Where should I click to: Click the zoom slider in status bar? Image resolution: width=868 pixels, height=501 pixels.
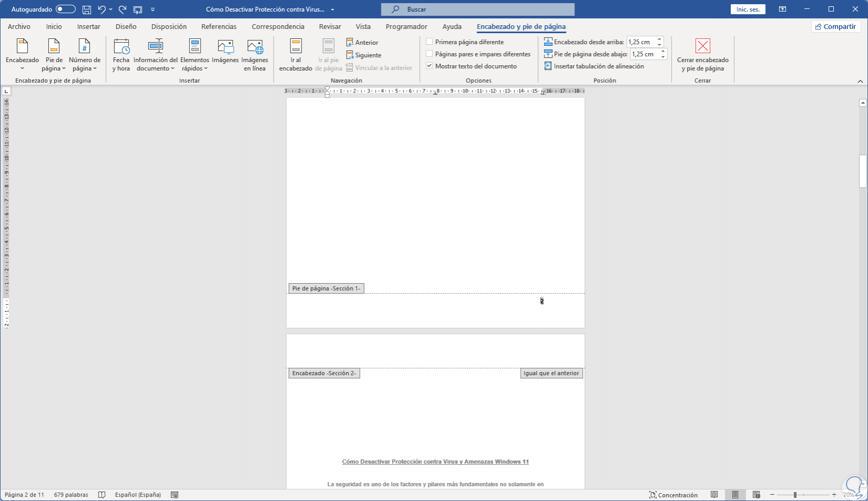(x=803, y=495)
